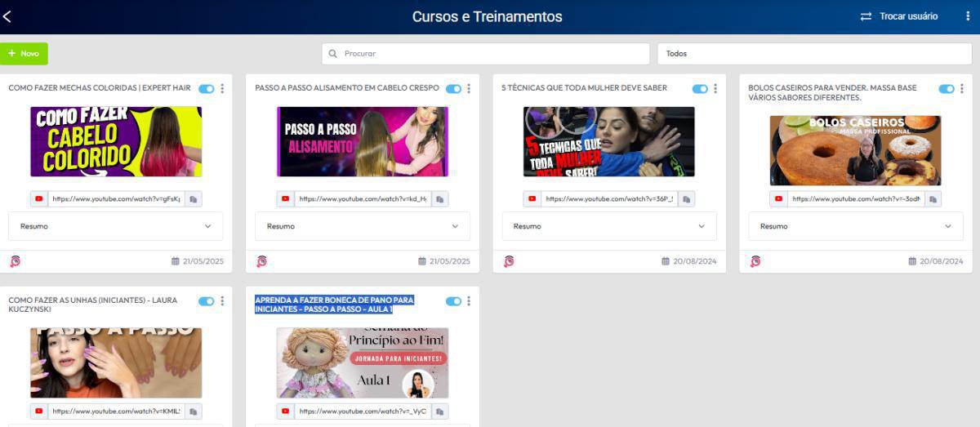The height and width of the screenshot is (427, 980).
Task: Open the Passo a Passo Alisamento thumbnail
Action: click(363, 141)
